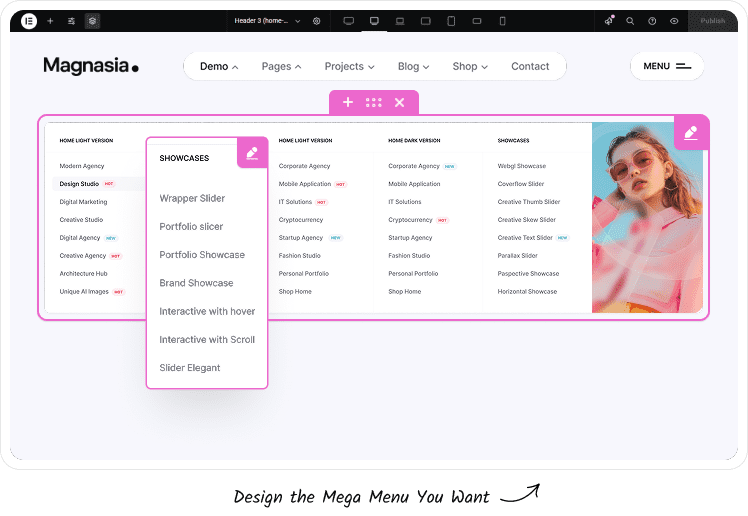The image size is (748, 516).
Task: Click the Publish button
Action: (x=713, y=20)
